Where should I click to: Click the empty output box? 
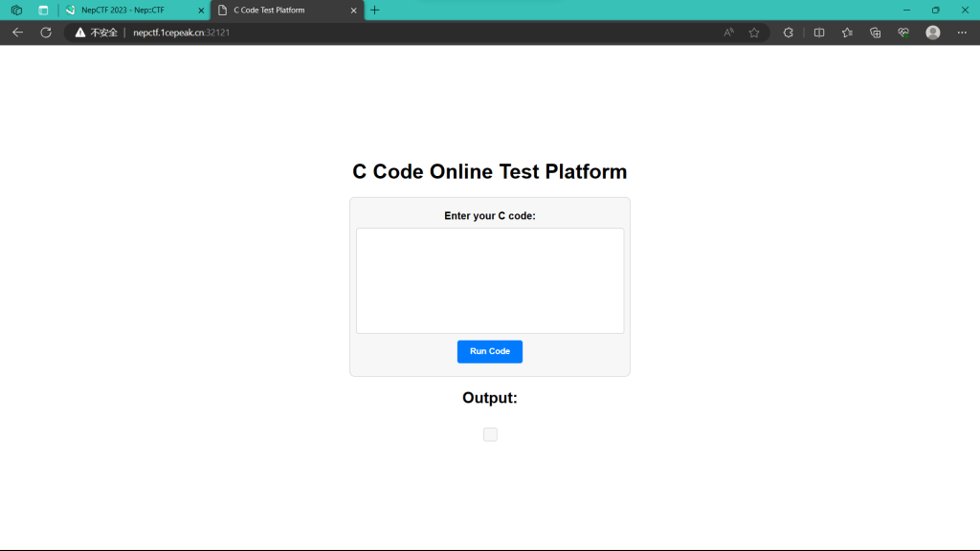click(x=490, y=434)
